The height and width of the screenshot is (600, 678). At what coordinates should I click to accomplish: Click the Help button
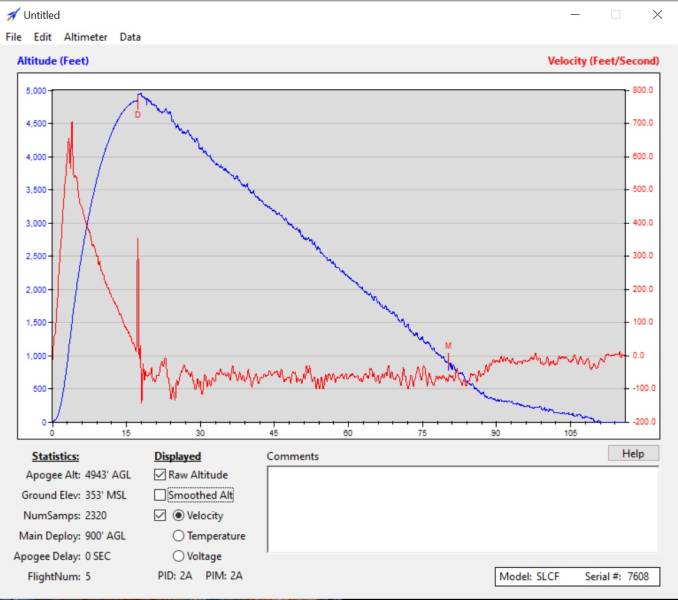tap(633, 454)
